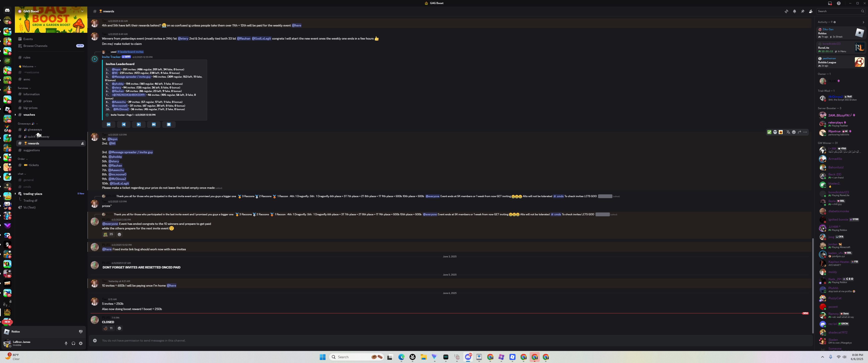Go to next leaderboard page
This screenshot has width=868, height=363.
point(139,125)
